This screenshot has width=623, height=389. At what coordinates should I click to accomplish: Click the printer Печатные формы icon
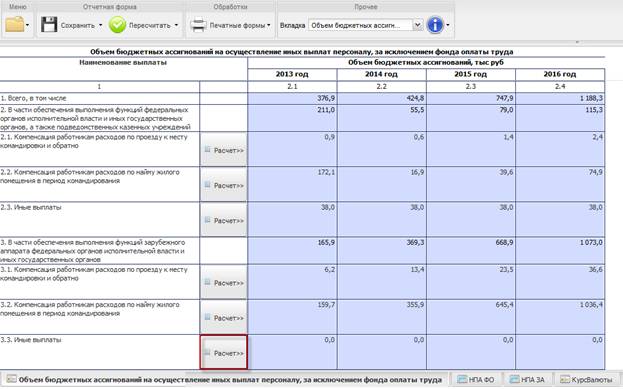(197, 25)
